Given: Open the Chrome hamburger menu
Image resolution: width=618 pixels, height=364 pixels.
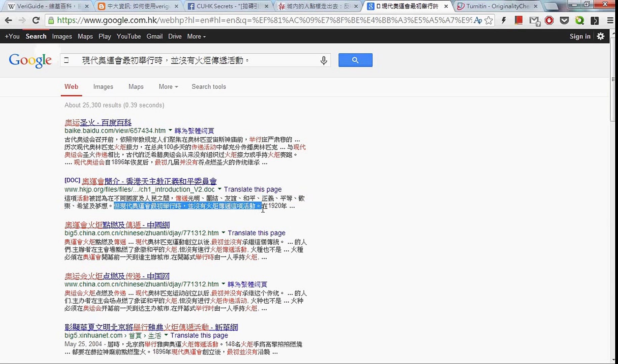Looking at the screenshot, I should tap(610, 21).
